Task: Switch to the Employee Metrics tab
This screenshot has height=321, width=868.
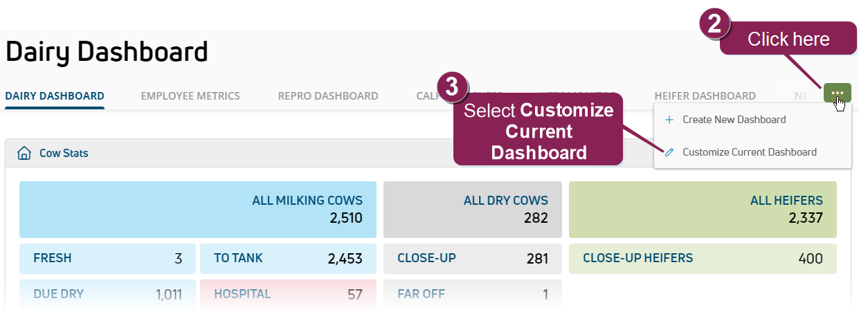Action: [190, 96]
